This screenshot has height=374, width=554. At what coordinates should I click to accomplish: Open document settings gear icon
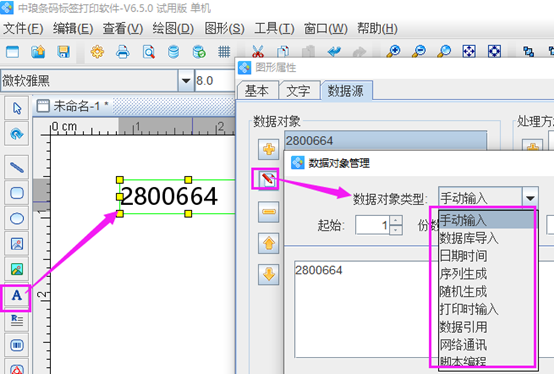click(97, 52)
